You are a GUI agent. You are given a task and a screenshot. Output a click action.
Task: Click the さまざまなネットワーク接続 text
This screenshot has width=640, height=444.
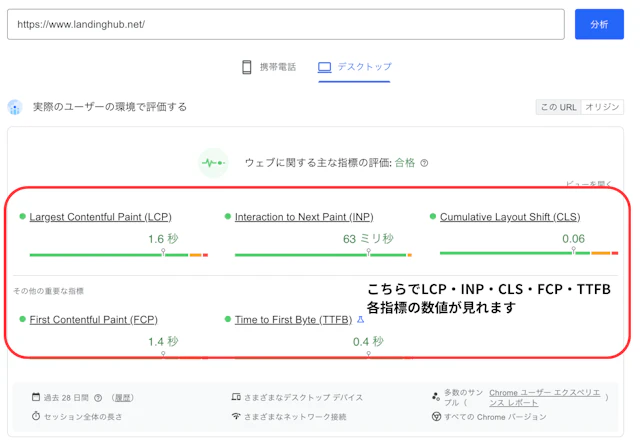click(x=295, y=417)
